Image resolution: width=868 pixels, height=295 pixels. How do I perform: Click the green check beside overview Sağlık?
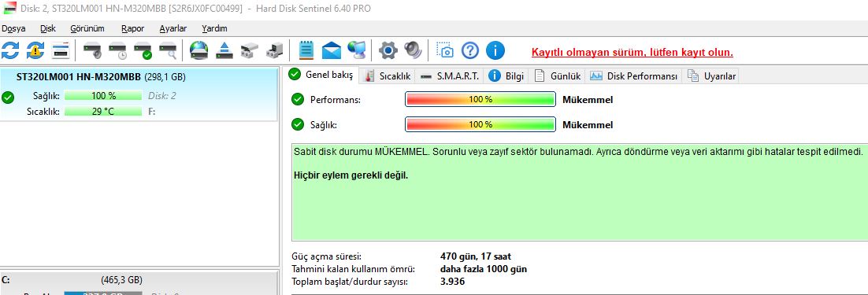click(x=298, y=124)
